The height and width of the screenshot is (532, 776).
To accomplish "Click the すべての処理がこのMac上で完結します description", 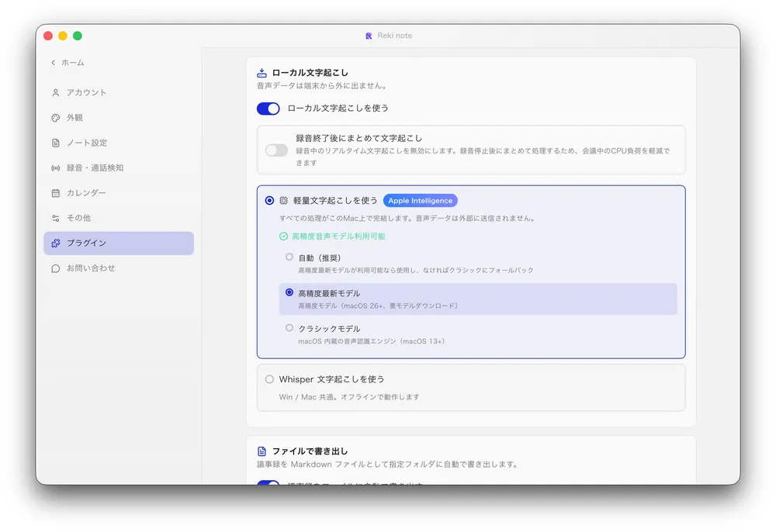I will [408, 219].
